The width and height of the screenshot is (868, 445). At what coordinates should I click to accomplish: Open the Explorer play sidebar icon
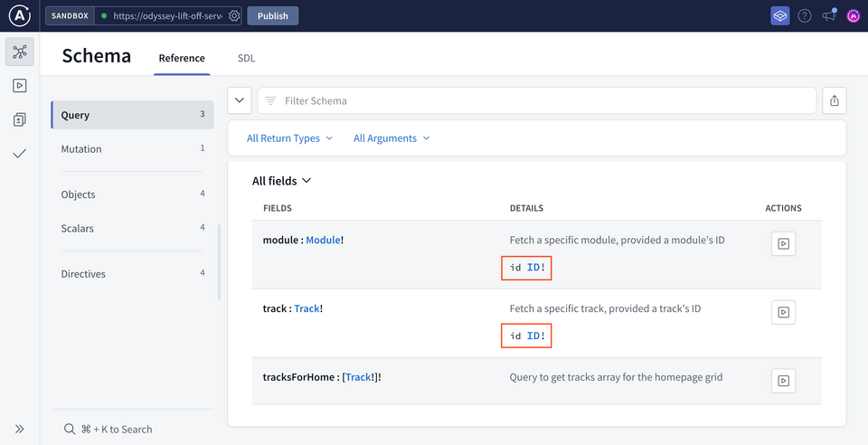pos(20,86)
